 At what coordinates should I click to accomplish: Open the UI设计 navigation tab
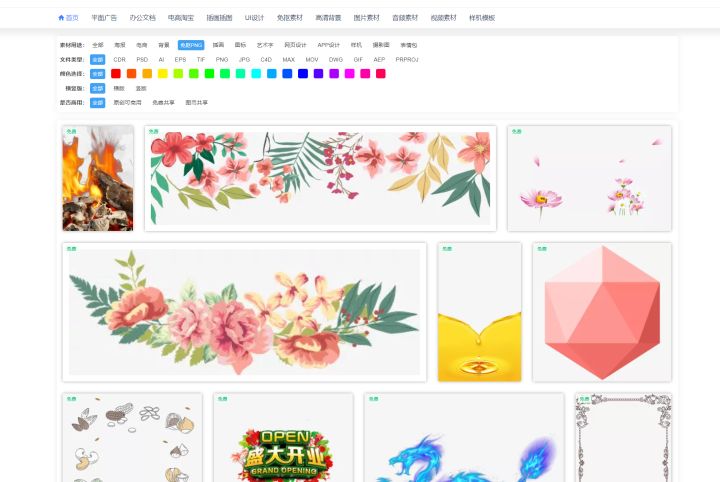pyautogui.click(x=254, y=18)
